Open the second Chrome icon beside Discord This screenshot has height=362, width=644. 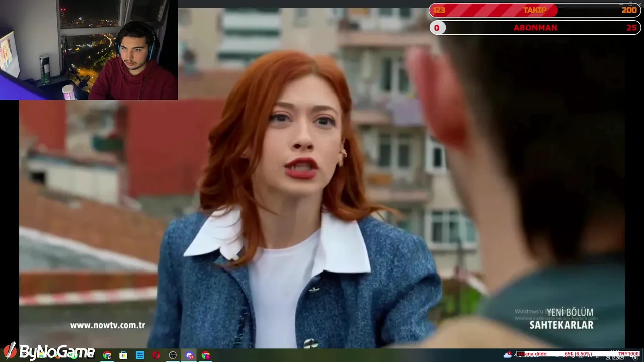[206, 355]
